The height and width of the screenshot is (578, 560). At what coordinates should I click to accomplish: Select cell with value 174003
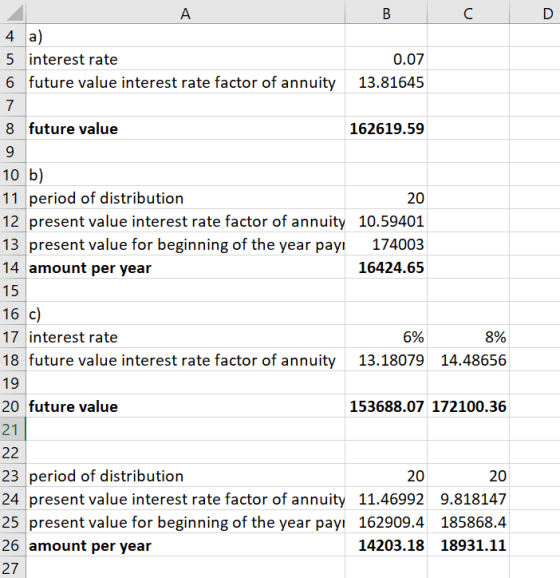386,244
